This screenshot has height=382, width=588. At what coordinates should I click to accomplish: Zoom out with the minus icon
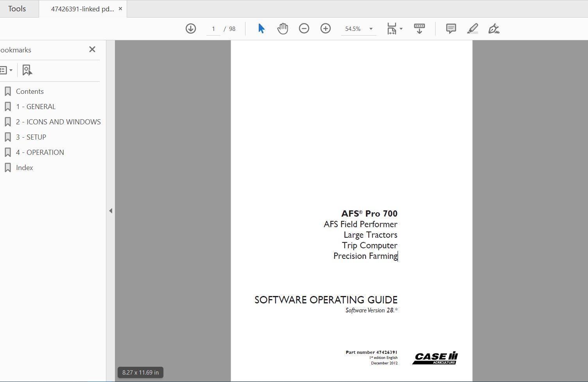click(304, 29)
